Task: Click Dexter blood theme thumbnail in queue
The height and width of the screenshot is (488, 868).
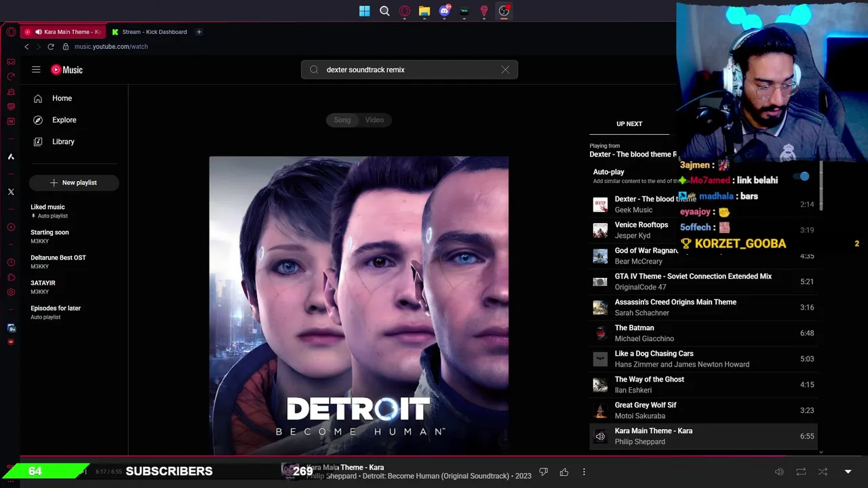Action: pos(600,205)
